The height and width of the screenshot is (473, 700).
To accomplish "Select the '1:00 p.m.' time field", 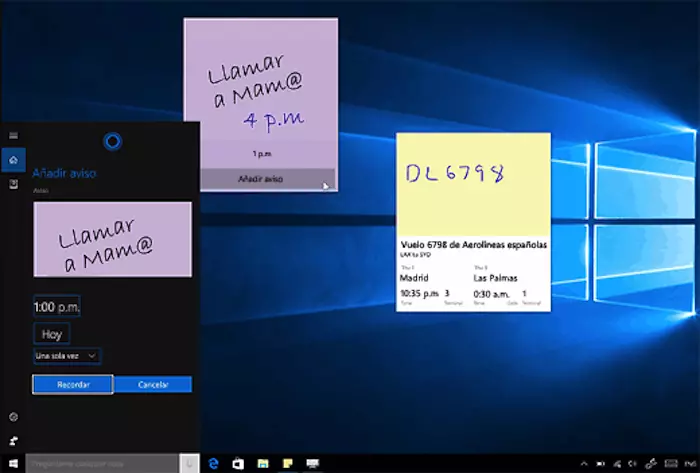I will pos(57,306).
